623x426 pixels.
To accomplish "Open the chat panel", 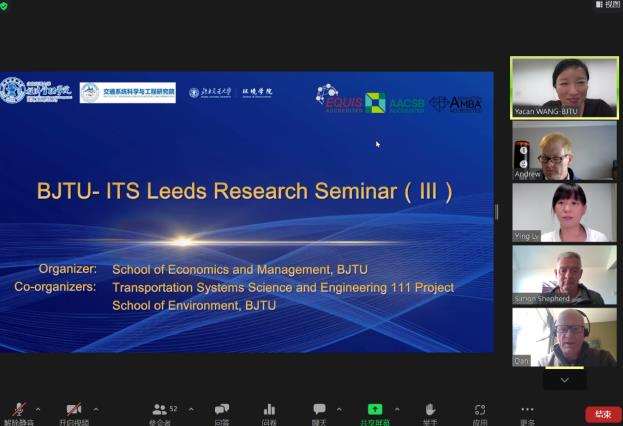I will (x=319, y=409).
